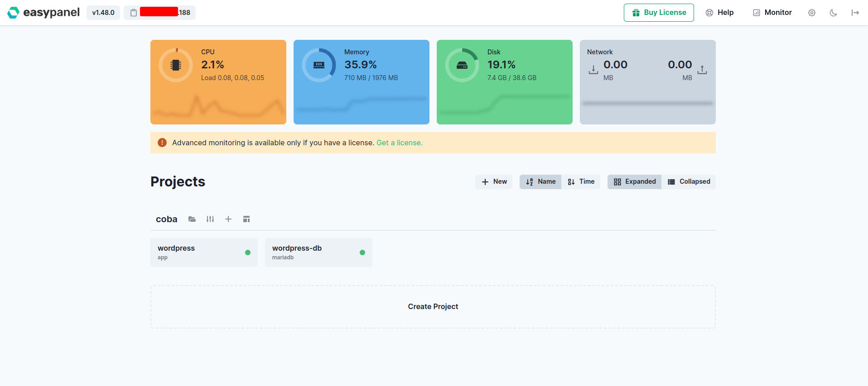Click the Memory RAM gauge icon
Image resolution: width=868 pixels, height=386 pixels.
tap(319, 65)
